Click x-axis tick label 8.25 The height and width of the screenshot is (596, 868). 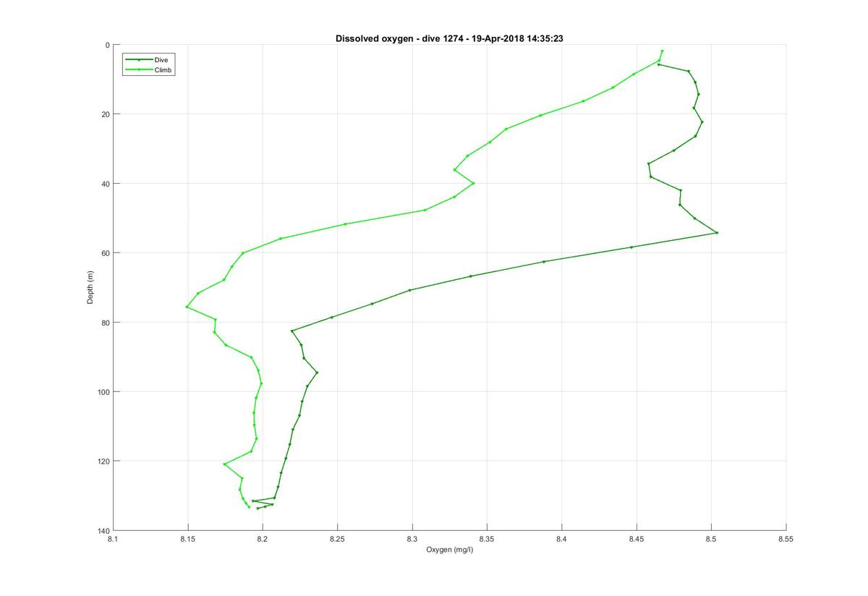pos(337,539)
